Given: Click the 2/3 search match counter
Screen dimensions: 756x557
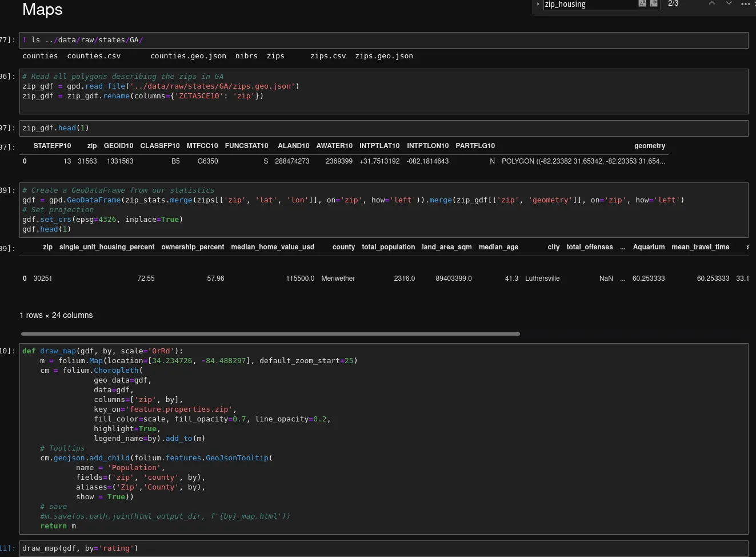Looking at the screenshot, I should pos(673,3).
